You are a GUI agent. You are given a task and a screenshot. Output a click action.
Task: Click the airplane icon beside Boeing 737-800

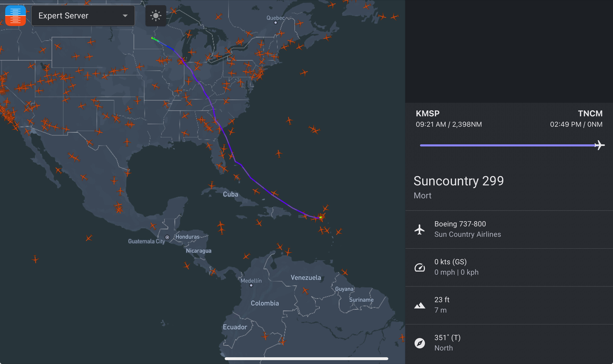click(x=419, y=229)
